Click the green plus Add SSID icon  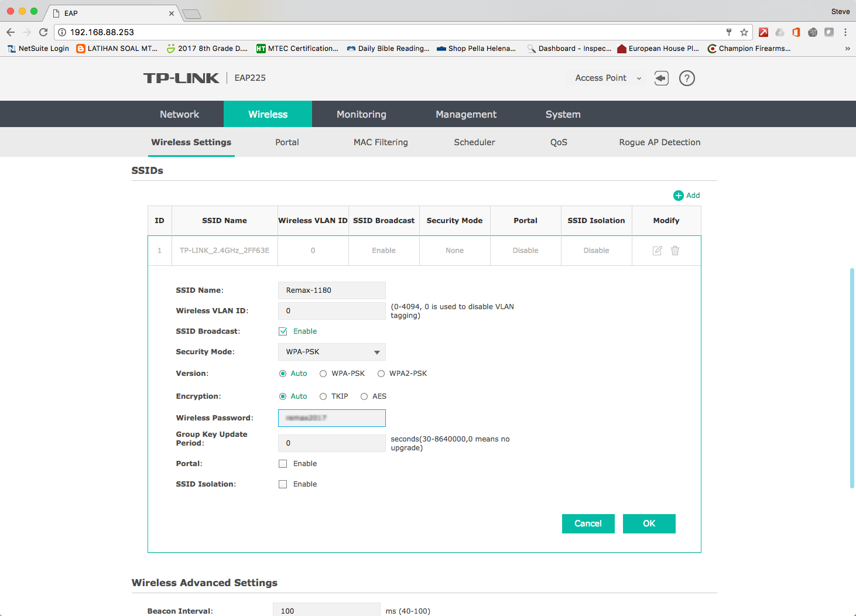click(679, 196)
